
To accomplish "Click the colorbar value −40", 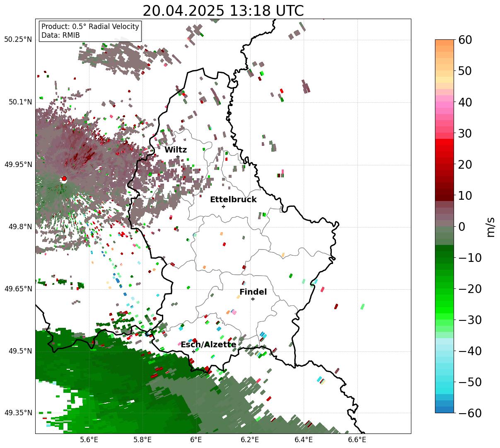I will point(469,351).
